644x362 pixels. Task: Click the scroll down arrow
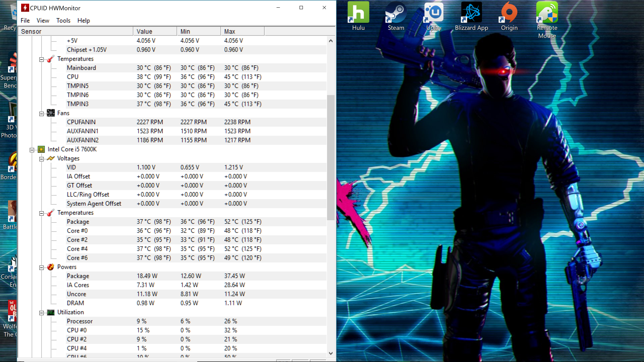pos(331,353)
